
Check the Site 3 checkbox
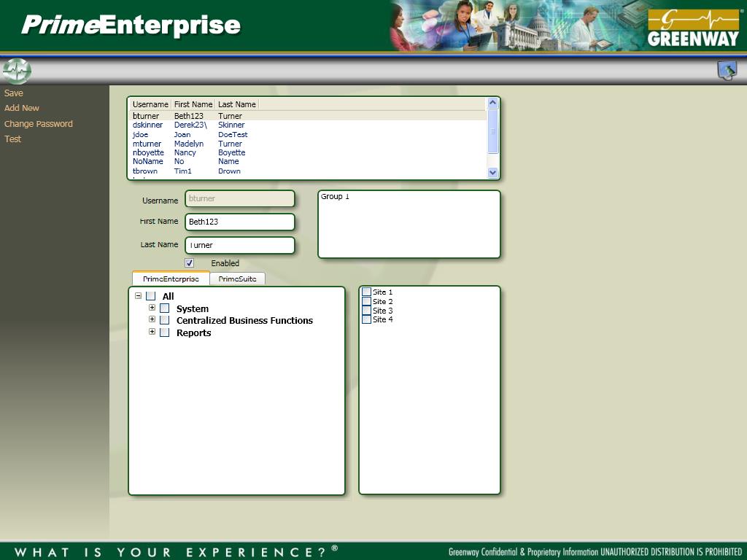coord(366,310)
